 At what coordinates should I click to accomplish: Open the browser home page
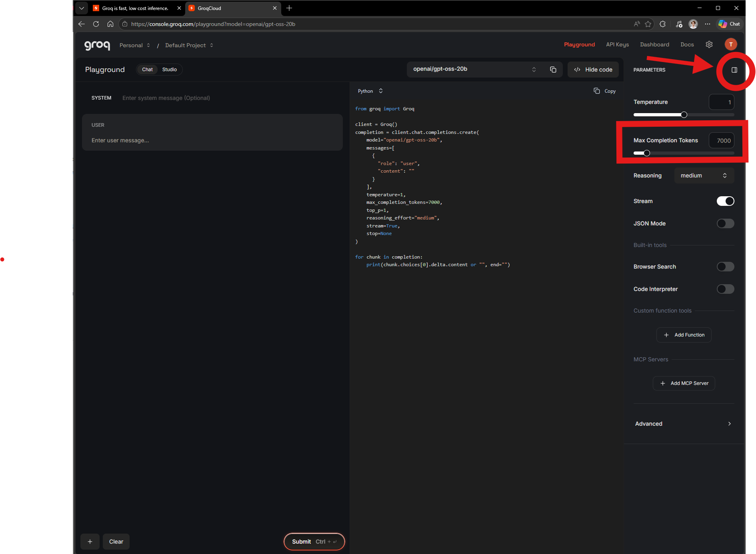coord(110,24)
